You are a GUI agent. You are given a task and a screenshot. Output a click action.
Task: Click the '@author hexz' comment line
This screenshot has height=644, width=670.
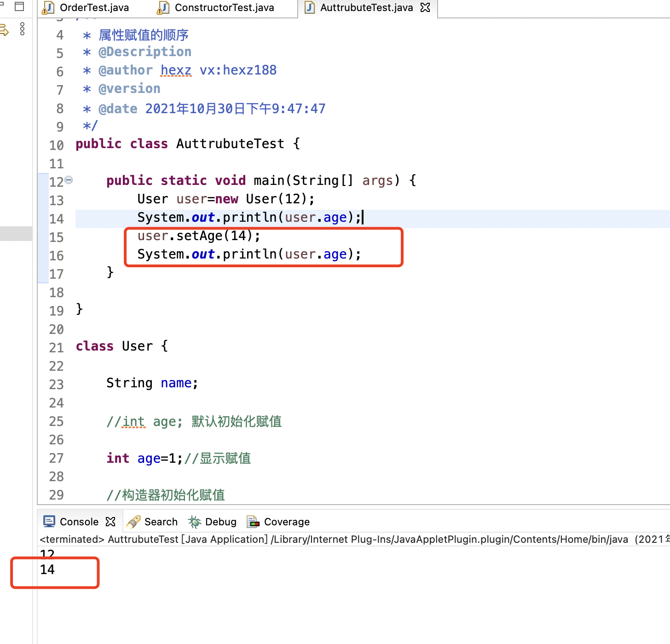pyautogui.click(x=179, y=70)
